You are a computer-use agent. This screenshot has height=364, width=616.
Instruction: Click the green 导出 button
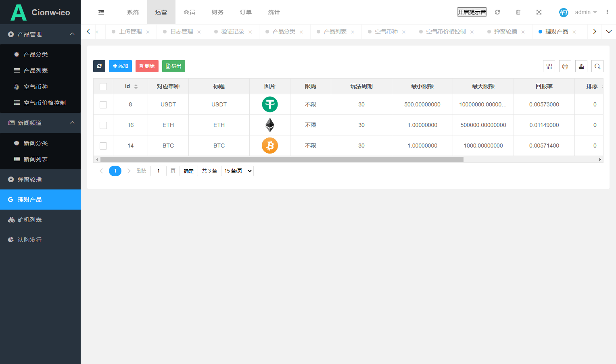173,66
